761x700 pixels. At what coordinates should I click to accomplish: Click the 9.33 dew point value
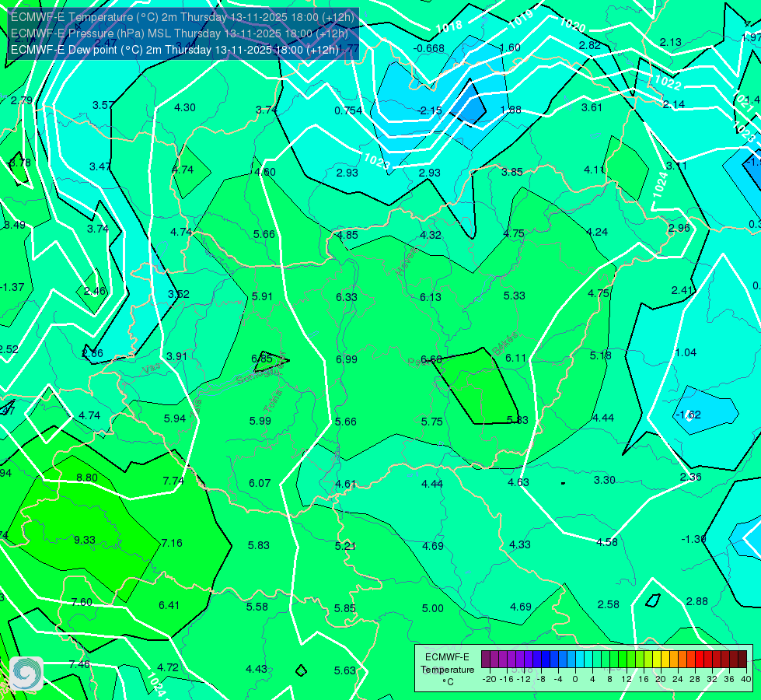(x=85, y=541)
